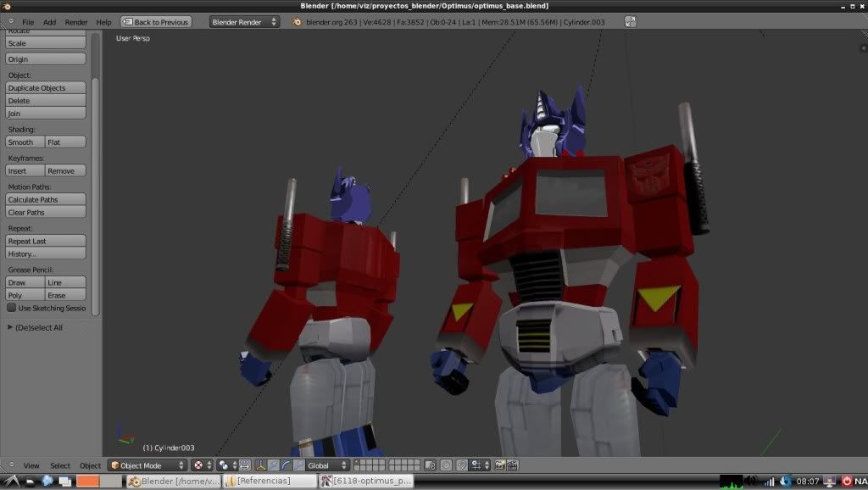The height and width of the screenshot is (490, 868).
Task: Set shading to Flat
Action: 65,142
